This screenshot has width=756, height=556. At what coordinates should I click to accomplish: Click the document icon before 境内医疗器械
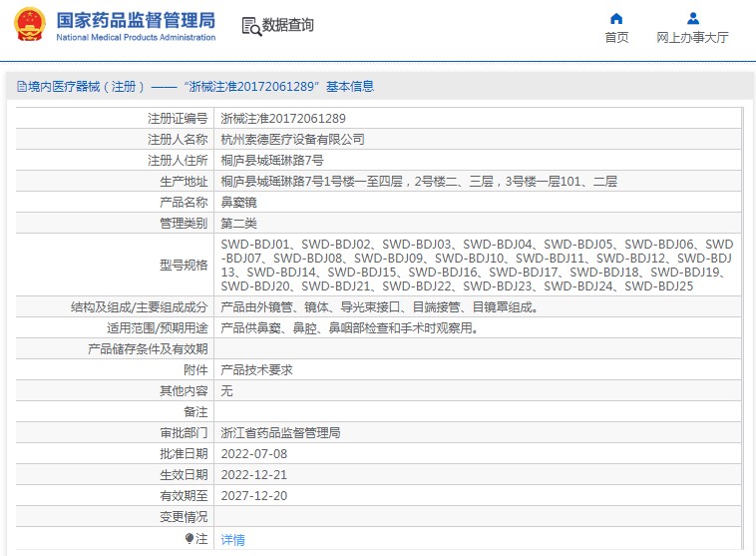click(x=21, y=87)
